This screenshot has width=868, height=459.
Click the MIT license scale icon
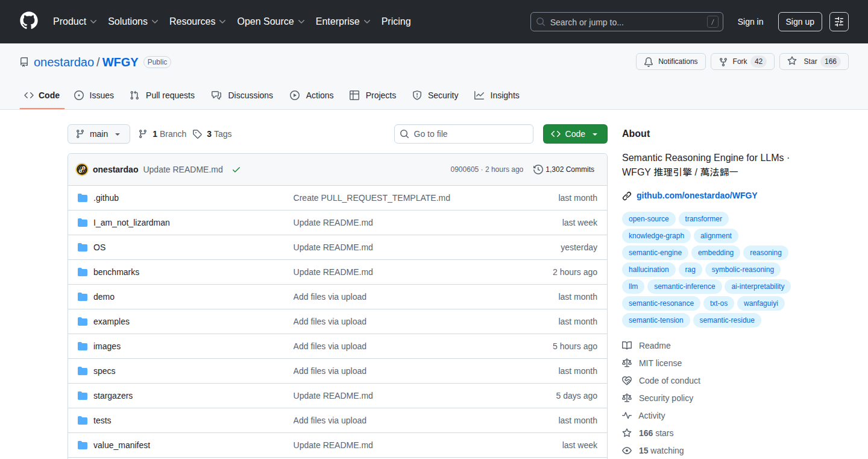point(627,363)
